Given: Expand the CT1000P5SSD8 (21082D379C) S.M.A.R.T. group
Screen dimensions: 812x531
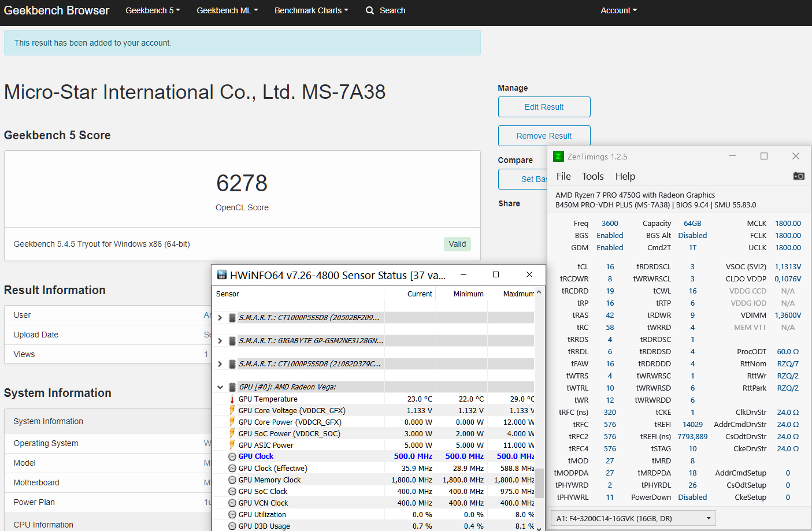Looking at the screenshot, I should pos(220,364).
